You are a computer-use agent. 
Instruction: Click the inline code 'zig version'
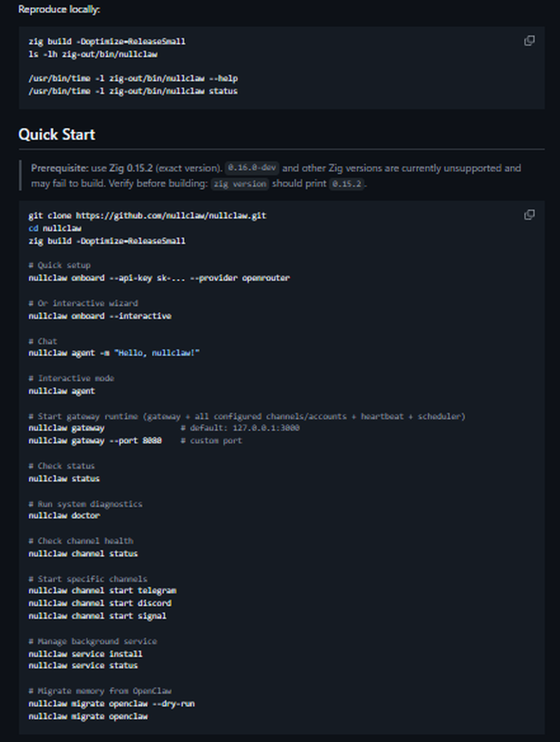tap(239, 183)
